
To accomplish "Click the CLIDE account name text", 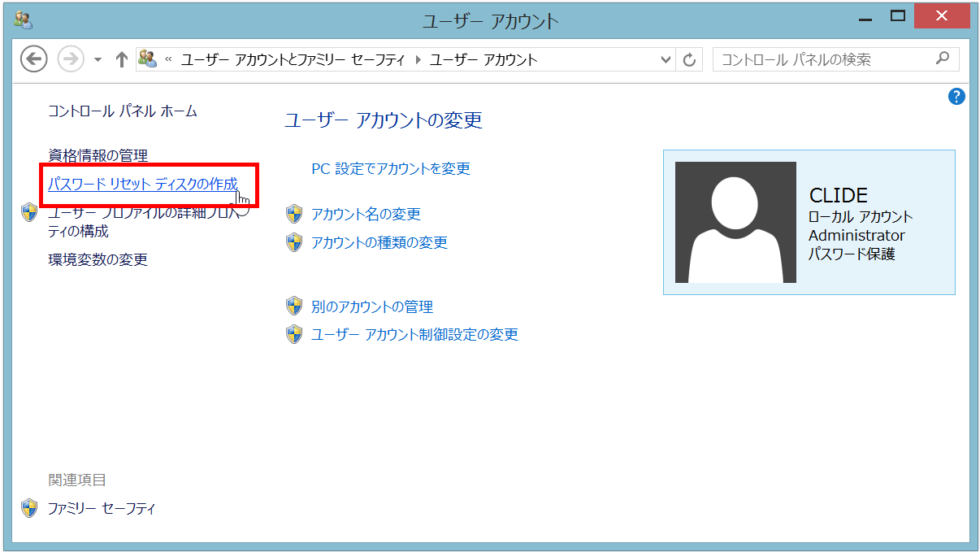I will pos(839,195).
